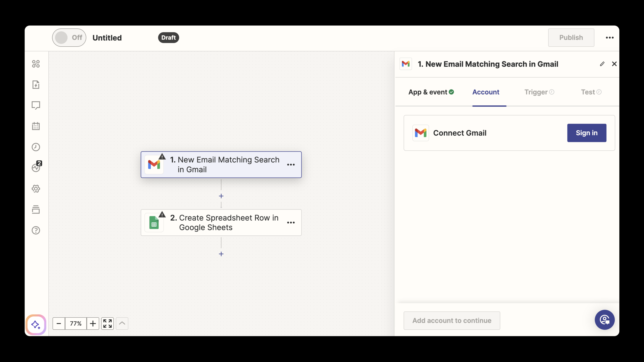Click the Gmail icon in step 1 card
The image size is (644, 362).
click(x=154, y=165)
